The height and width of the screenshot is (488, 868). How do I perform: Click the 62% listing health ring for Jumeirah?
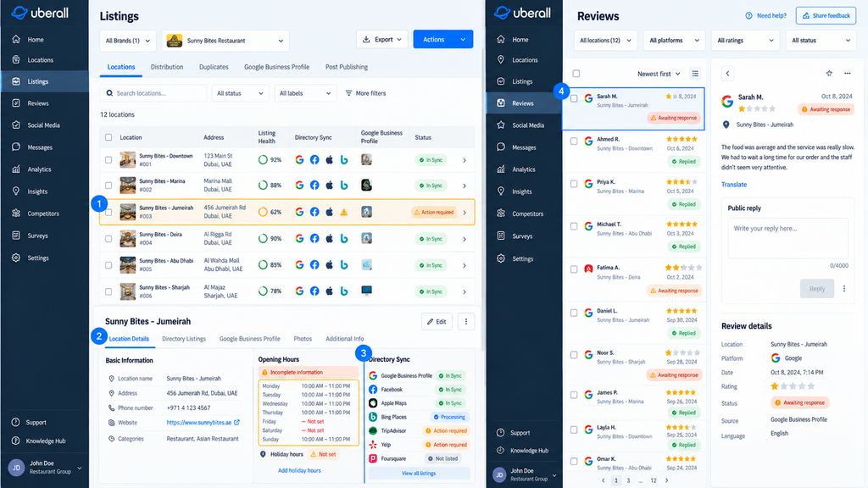263,212
